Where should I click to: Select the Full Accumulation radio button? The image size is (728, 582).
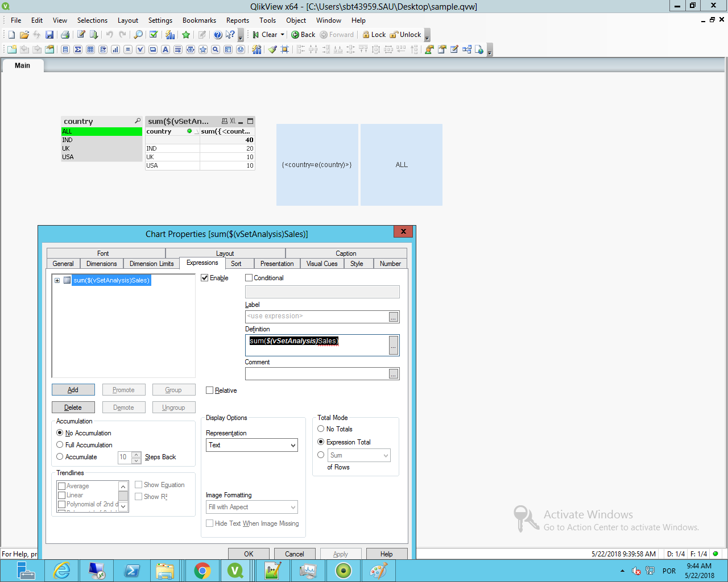[60, 445]
